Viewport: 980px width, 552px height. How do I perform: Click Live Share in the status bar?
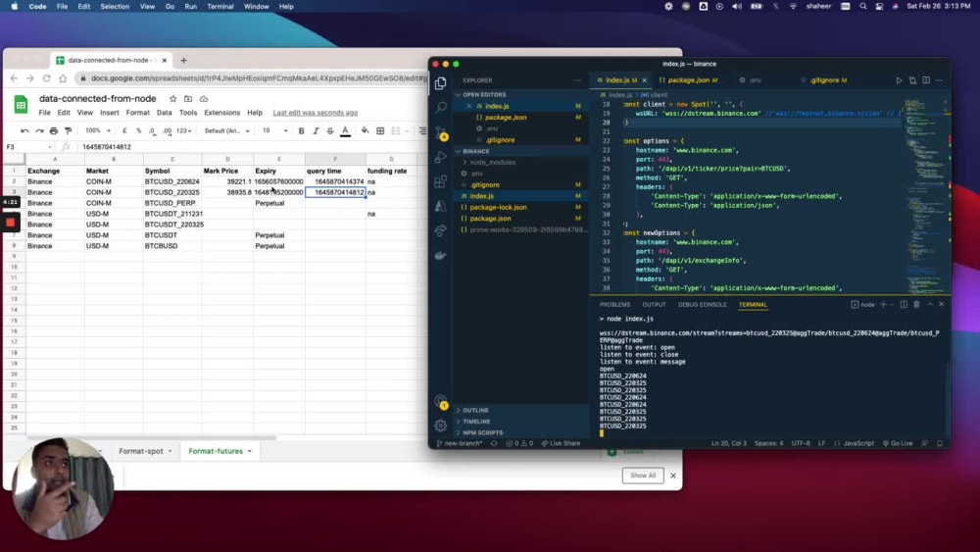pyautogui.click(x=561, y=443)
